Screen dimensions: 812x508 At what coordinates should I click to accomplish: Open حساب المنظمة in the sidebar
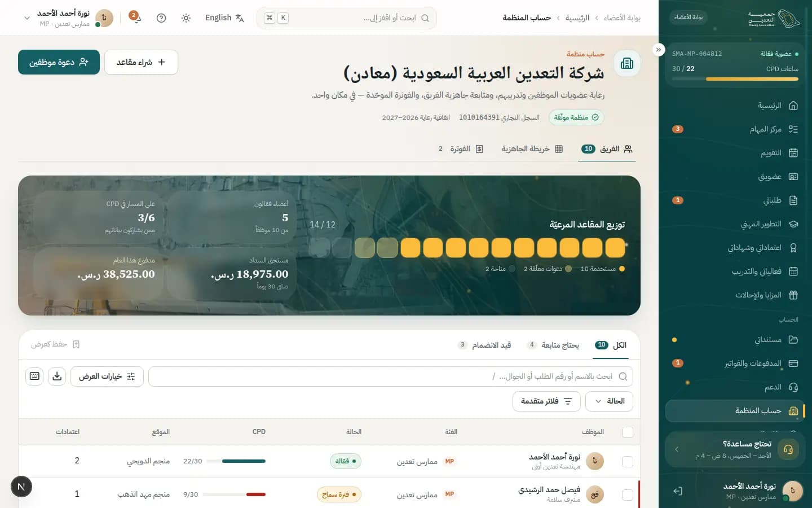(735, 411)
